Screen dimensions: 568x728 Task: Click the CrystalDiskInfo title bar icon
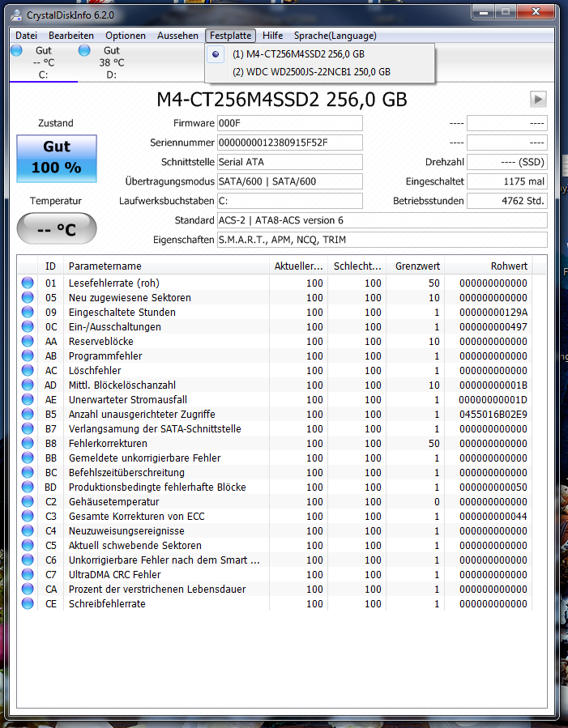point(16,15)
